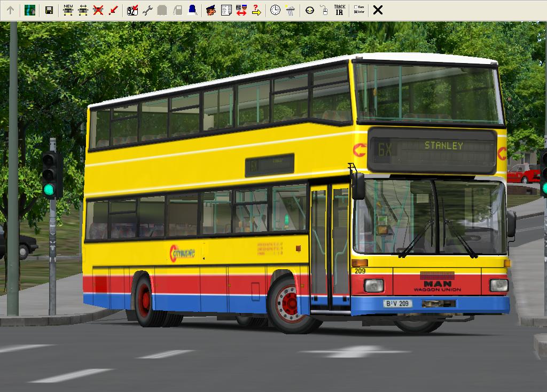Toggle the TRACK IR button
Viewport: 547px width, 392px height.
point(339,10)
